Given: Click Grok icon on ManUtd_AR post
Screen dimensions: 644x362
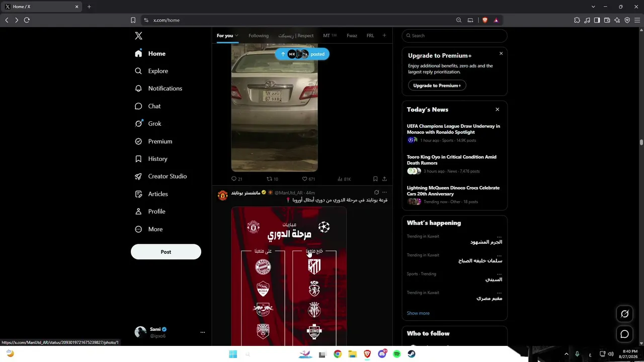Looking at the screenshot, I should pos(376,193).
